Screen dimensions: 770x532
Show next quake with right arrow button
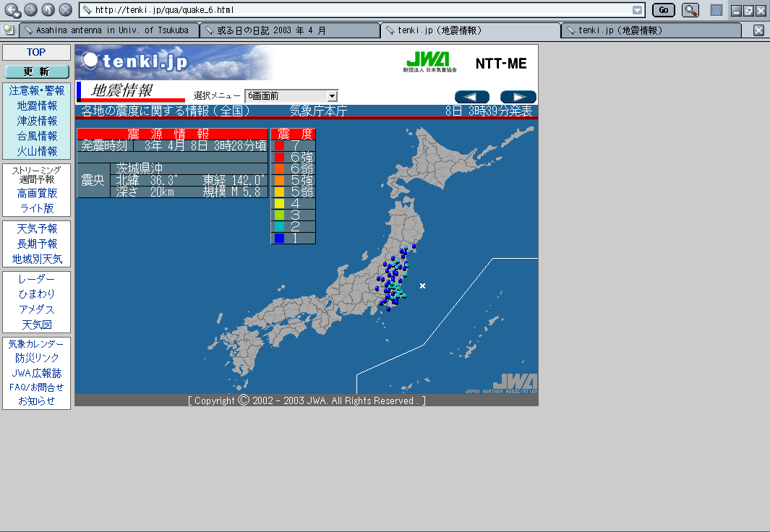pos(518,97)
